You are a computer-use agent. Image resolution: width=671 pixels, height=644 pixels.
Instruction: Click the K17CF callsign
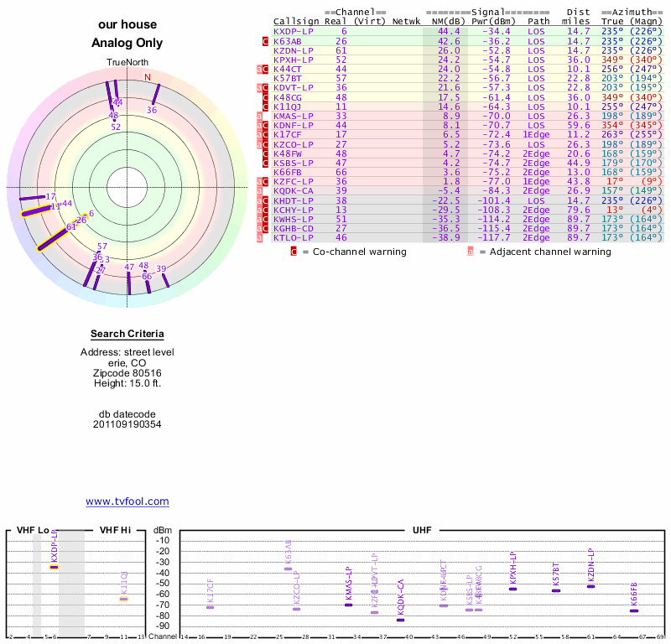coord(287,135)
